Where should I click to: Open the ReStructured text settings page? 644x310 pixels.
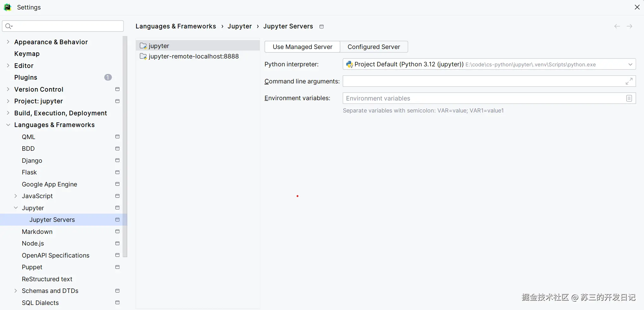(x=47, y=279)
